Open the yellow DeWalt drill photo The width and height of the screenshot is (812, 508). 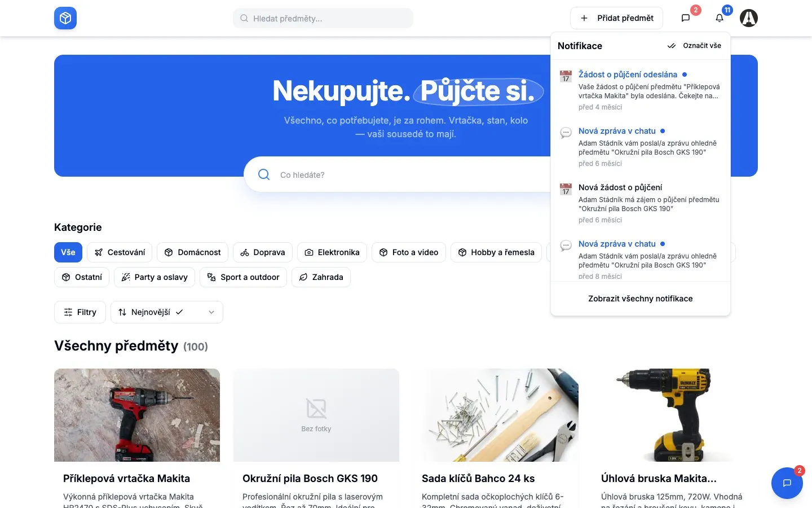(x=675, y=415)
